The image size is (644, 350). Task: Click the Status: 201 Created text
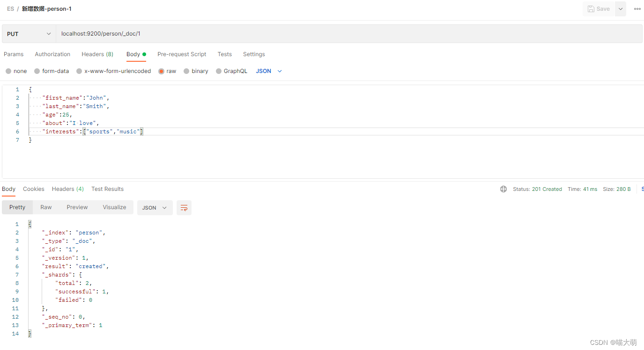(537, 189)
